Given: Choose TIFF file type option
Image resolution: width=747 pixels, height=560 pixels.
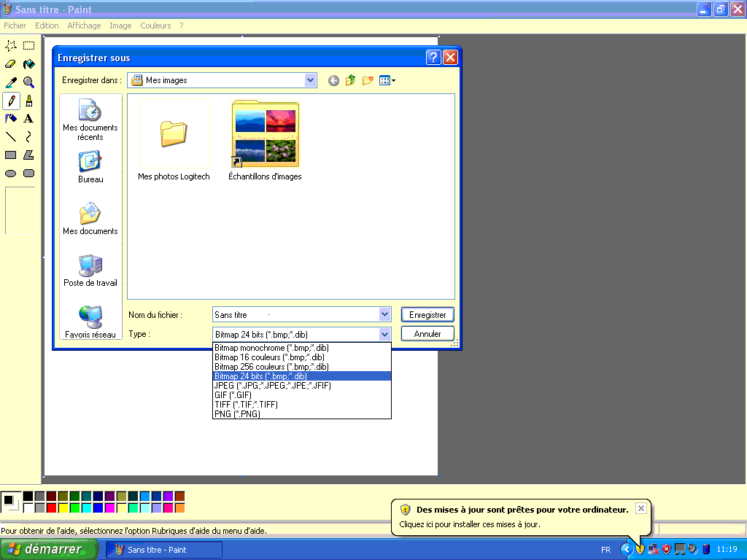Looking at the screenshot, I should pyautogui.click(x=301, y=404).
